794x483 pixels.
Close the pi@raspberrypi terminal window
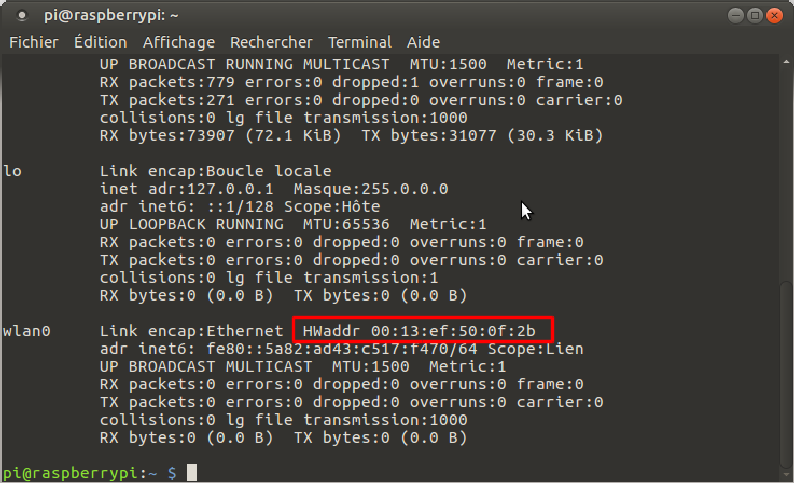774,15
